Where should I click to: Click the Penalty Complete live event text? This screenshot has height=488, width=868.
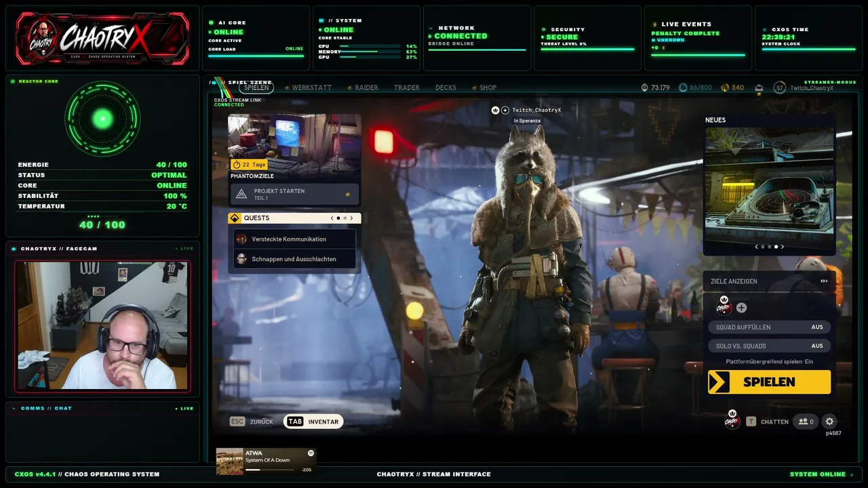coord(686,33)
